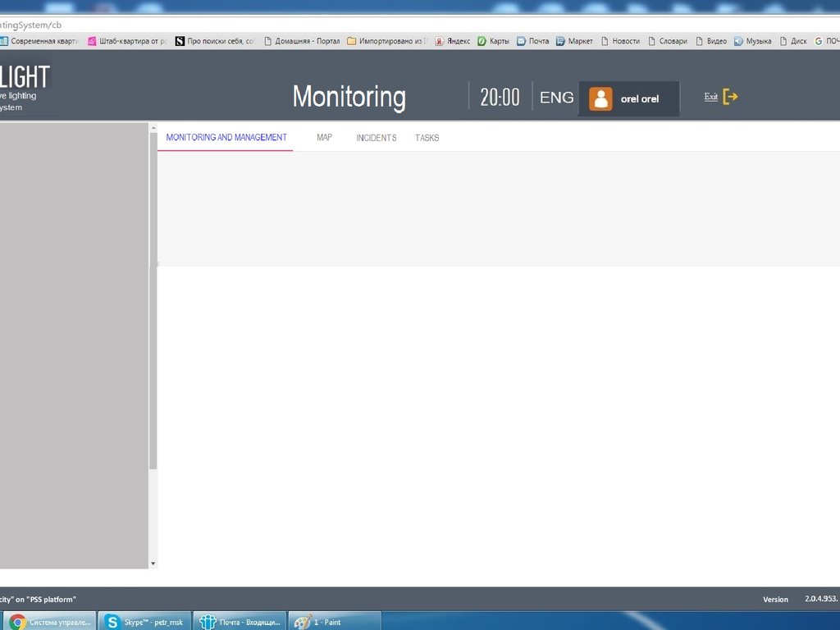Open the Домашняя - Портал bookmark
Screen dimensions: 840x630
point(302,41)
